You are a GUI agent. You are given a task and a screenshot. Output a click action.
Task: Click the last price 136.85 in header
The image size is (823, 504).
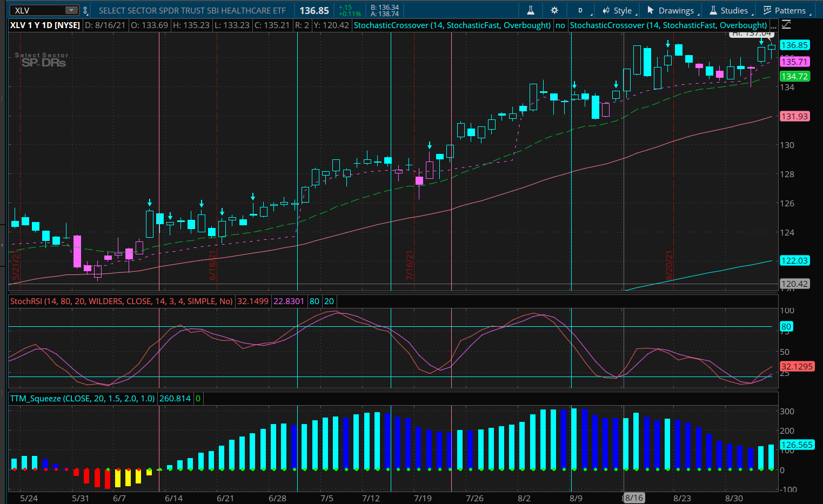pos(314,10)
